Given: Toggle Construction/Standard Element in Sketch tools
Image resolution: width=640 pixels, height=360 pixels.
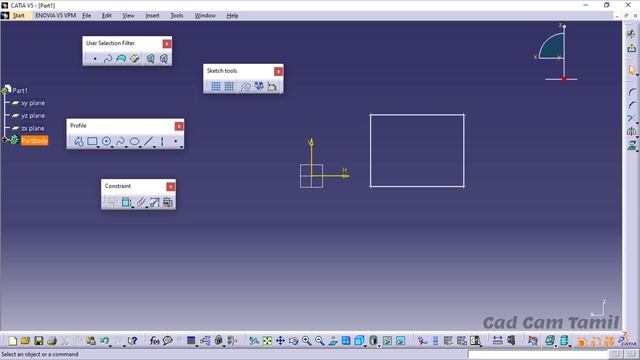Looking at the screenshot, I should click(x=245, y=87).
